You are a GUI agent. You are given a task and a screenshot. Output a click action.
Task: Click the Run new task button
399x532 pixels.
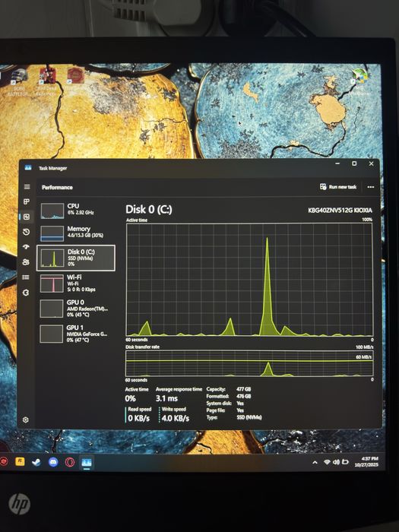coord(338,187)
